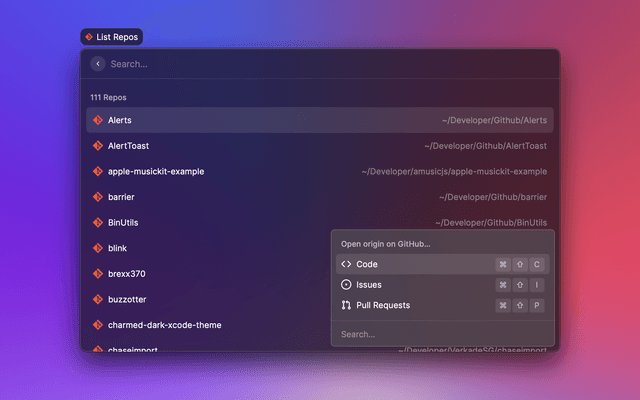The width and height of the screenshot is (640, 400).
Task: Click the Pull Requests branch icon
Action: [x=346, y=305]
